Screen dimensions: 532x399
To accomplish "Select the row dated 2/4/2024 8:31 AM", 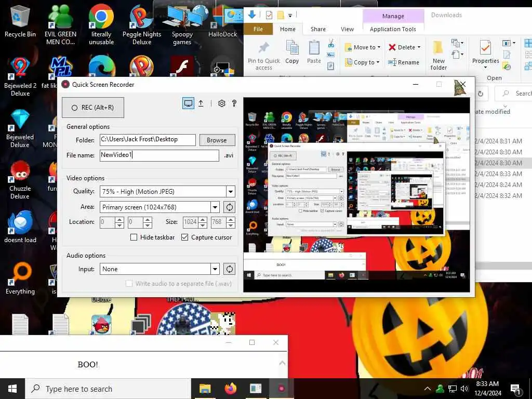I will [498, 141].
